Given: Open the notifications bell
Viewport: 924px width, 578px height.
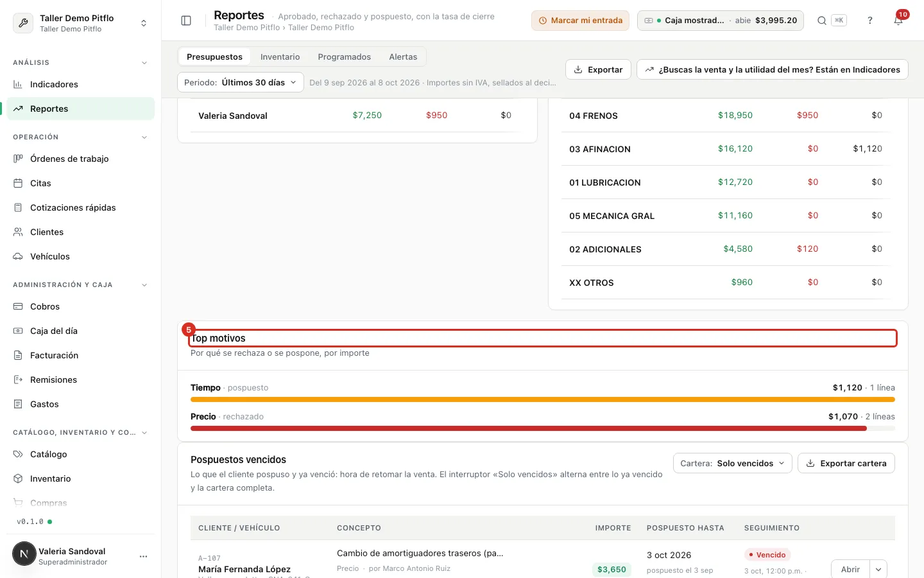Looking at the screenshot, I should pyautogui.click(x=898, y=21).
